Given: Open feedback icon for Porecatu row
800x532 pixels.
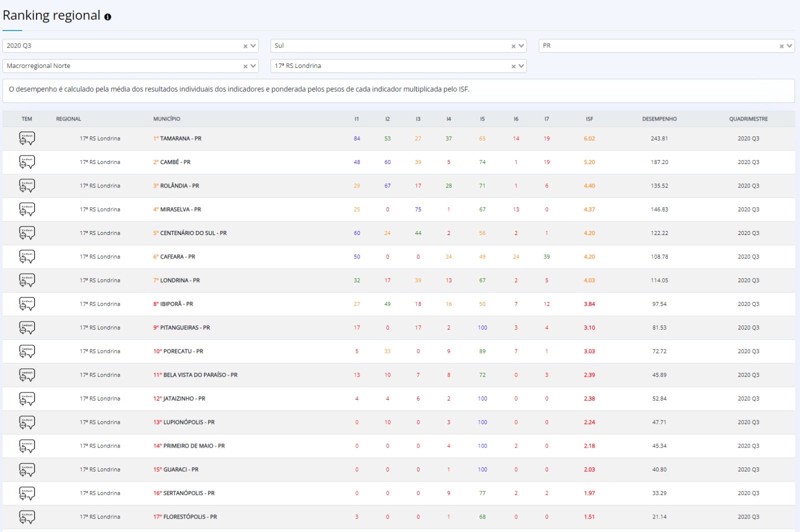Looking at the screenshot, I should (x=27, y=351).
